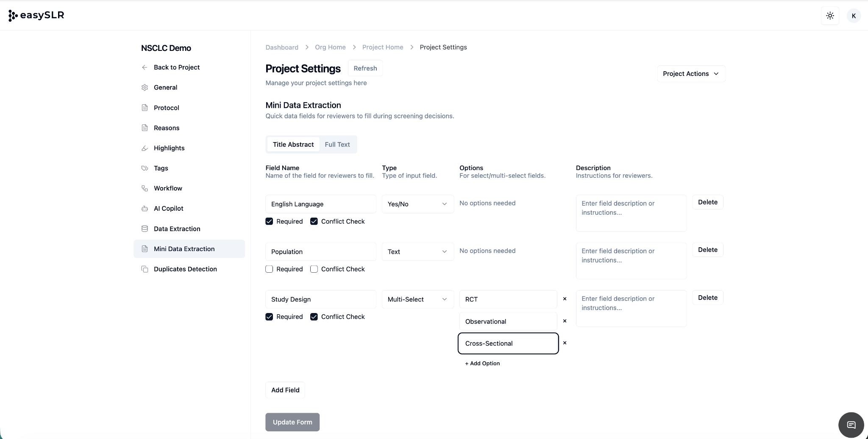Open Workflow via its sidebar icon
The width and height of the screenshot is (868, 439).
[x=145, y=188]
